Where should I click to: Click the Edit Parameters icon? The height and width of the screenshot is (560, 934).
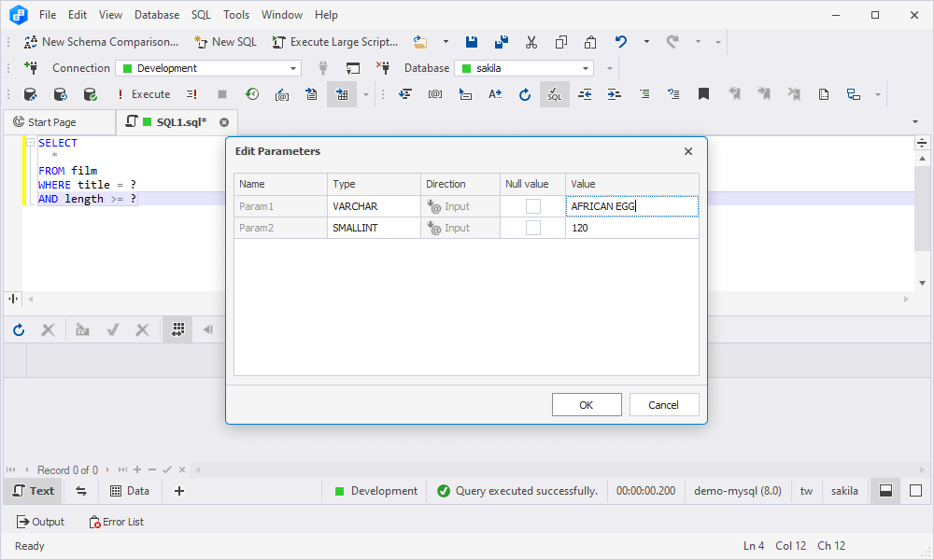(x=282, y=94)
